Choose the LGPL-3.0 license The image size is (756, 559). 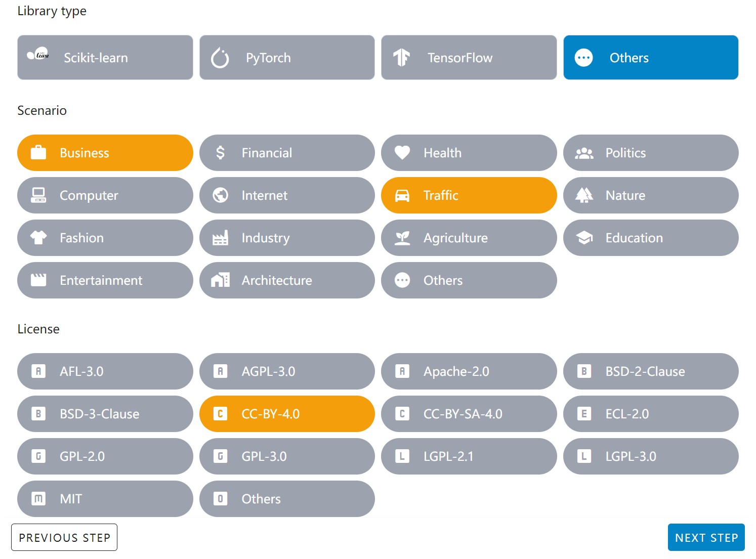pyautogui.click(x=651, y=456)
